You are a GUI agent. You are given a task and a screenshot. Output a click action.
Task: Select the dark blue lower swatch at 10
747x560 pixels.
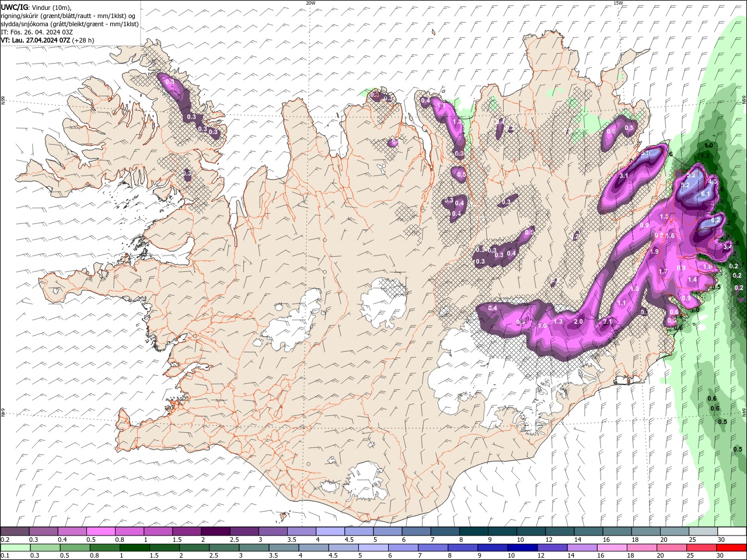(522, 548)
